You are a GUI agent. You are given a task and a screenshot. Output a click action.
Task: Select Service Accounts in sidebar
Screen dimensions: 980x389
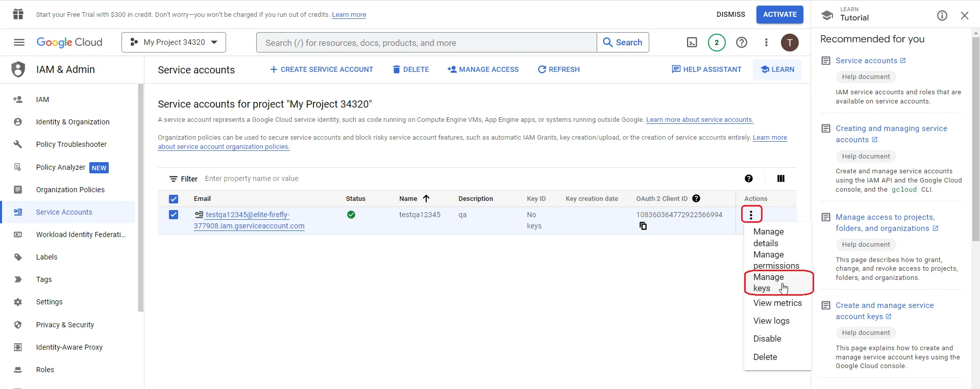68,212
